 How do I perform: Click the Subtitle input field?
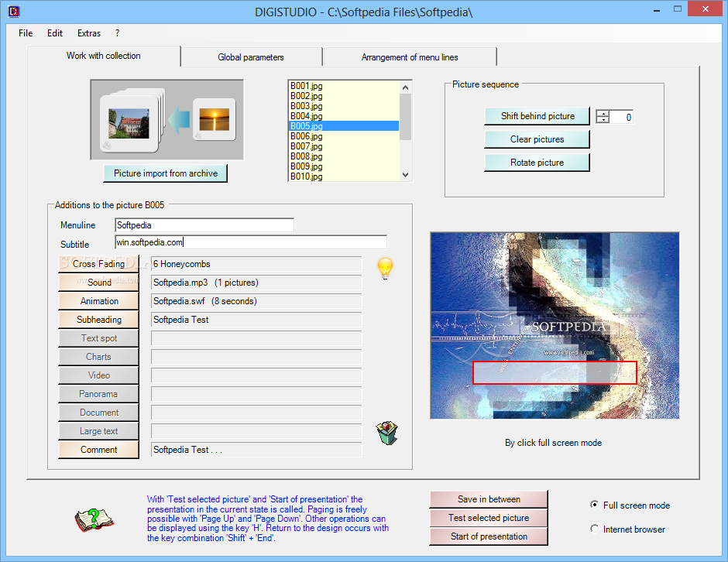tap(251, 242)
